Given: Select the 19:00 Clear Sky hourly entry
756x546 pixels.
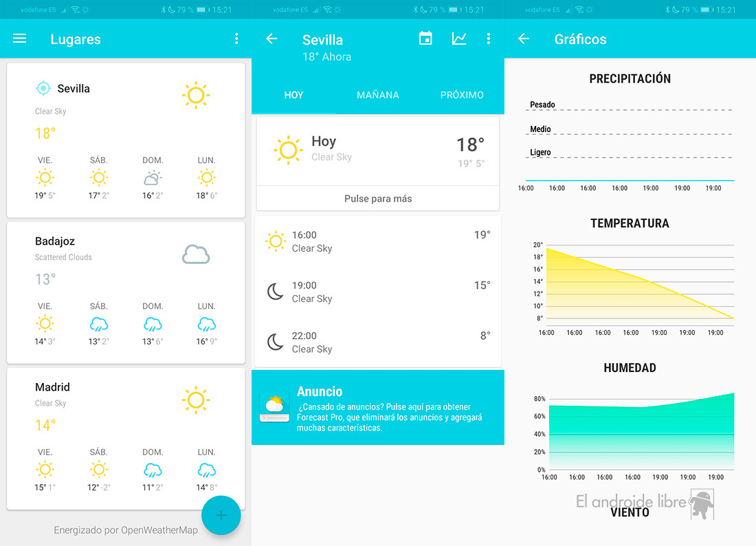Looking at the screenshot, I should pos(377,292).
